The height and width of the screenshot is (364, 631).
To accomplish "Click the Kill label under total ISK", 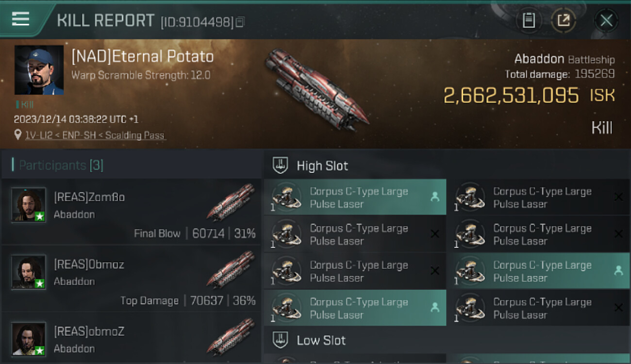I will 601,128.
